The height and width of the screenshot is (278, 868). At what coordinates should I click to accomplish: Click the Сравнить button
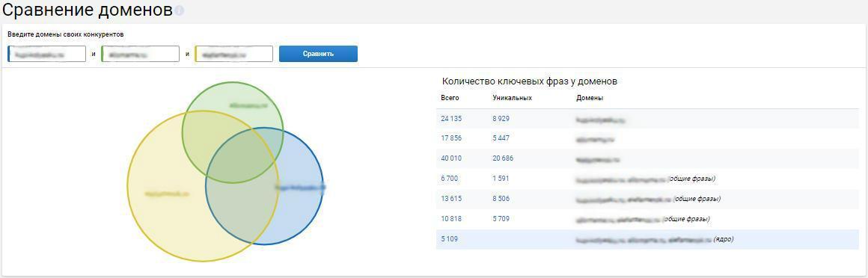click(318, 54)
